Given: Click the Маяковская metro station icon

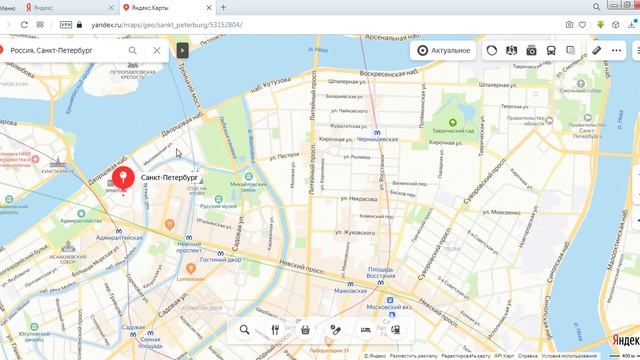Looking at the screenshot, I should [350, 284].
